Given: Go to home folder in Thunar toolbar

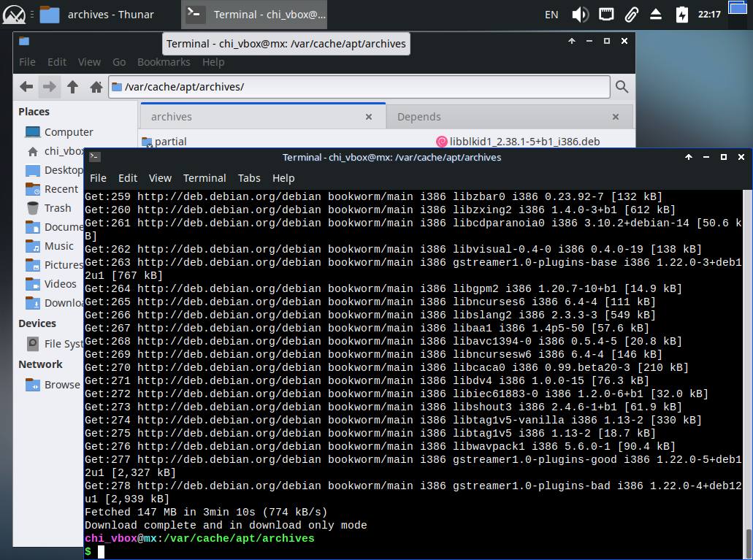Looking at the screenshot, I should (96, 87).
